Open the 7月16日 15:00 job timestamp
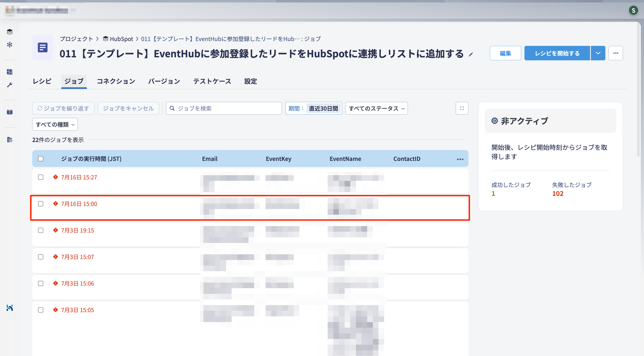Screen dimensions: 644x356 [x=79, y=204]
